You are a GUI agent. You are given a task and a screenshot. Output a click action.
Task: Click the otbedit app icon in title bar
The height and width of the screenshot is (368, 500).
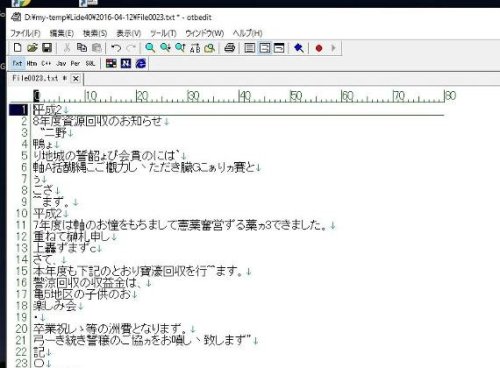(x=16, y=17)
